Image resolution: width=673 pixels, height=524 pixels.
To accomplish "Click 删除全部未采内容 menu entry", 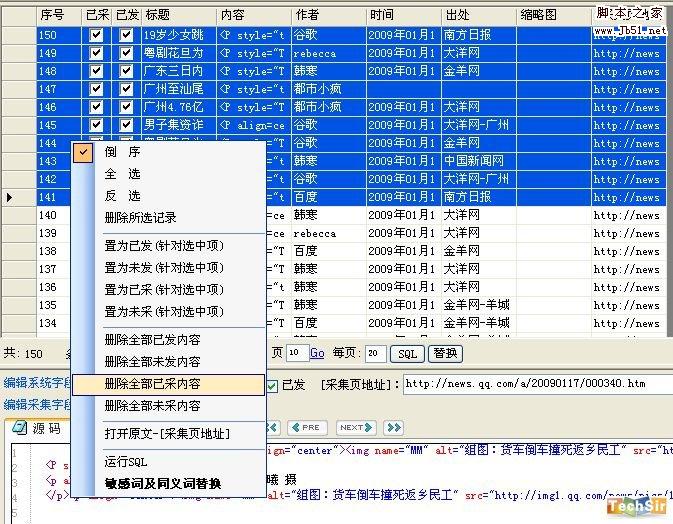I will tap(168, 406).
